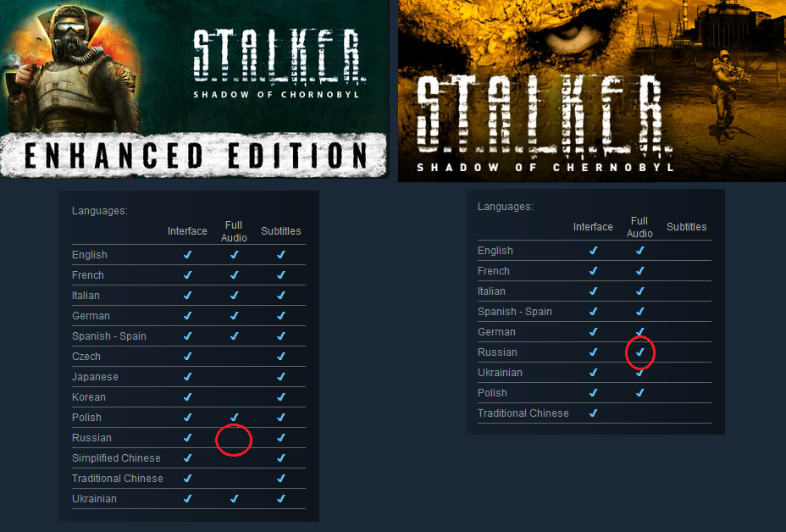
Task: Click empty circled Russian Full Audio cell, Enhanced
Action: tap(234, 440)
